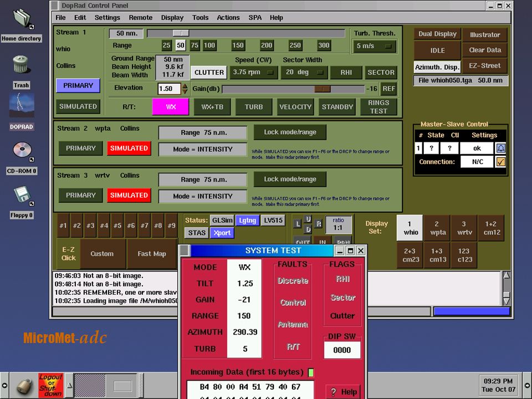Click the L pan-left arrow button

(x=298, y=224)
